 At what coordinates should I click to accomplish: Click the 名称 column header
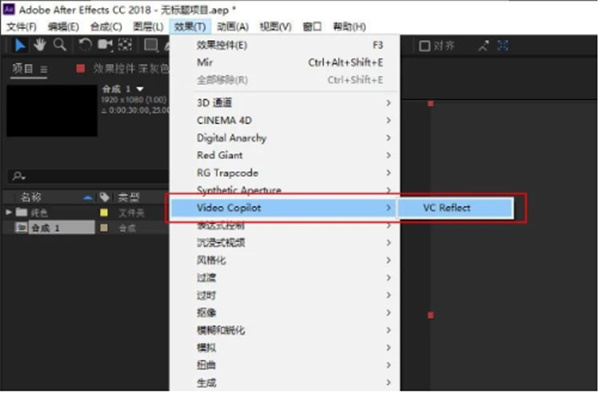[x=31, y=197]
